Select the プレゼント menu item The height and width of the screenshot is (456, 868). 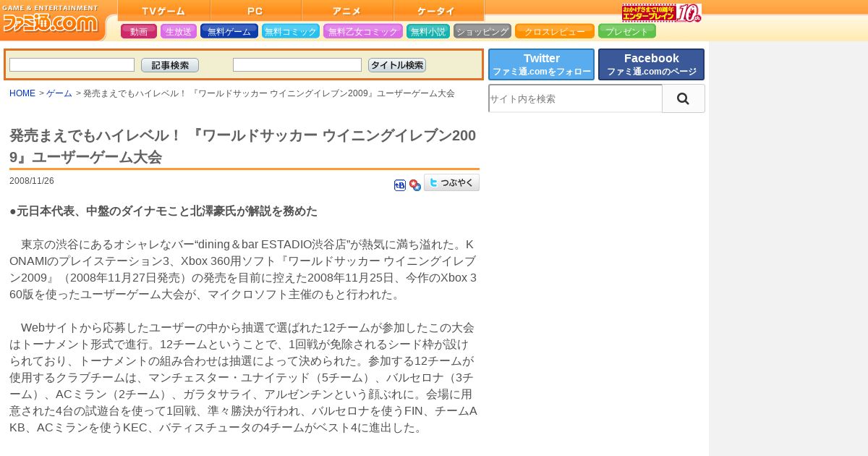[x=627, y=31]
